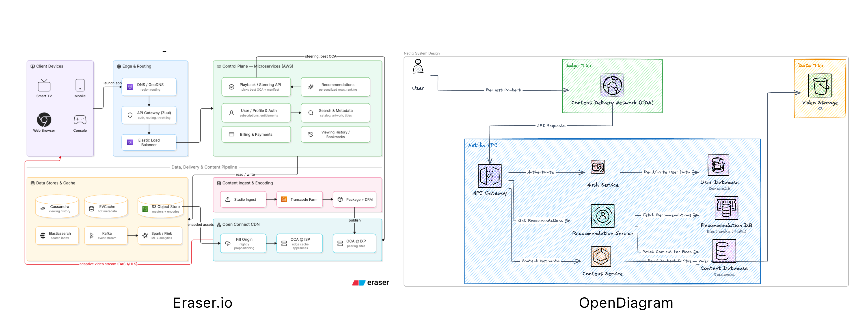Click the Content Delivery Network (CDN) icon

point(612,85)
